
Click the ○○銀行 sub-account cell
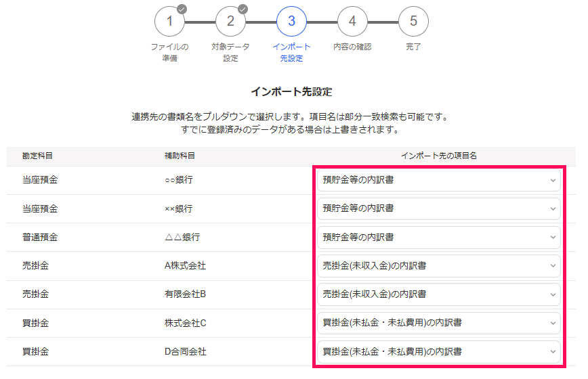(x=179, y=180)
